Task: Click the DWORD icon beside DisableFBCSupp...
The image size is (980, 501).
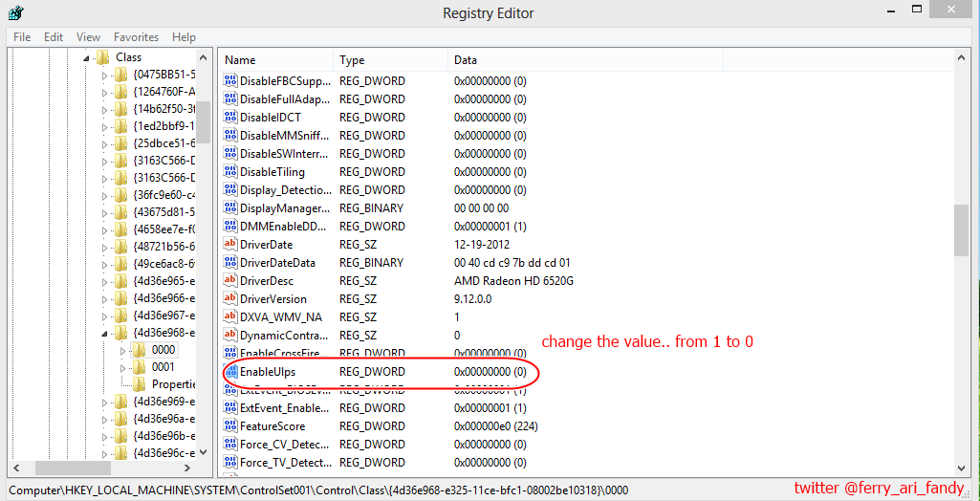Action: click(x=230, y=80)
